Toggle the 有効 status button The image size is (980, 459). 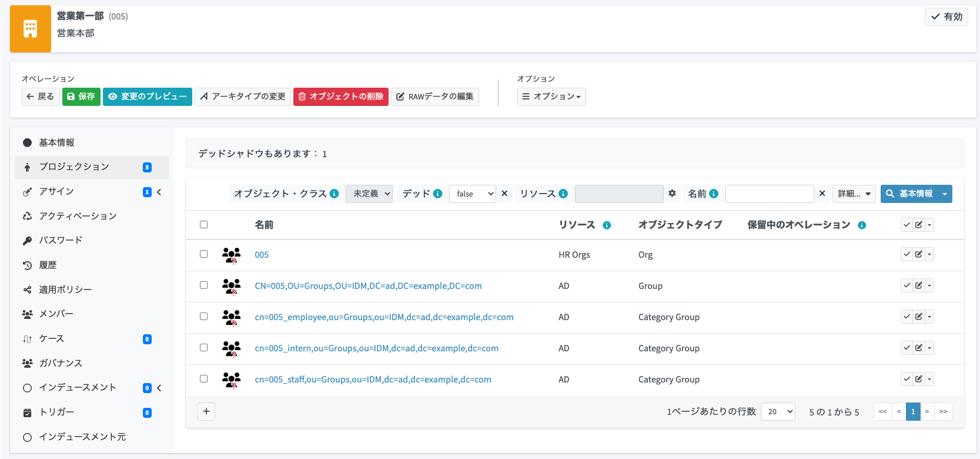tap(946, 16)
